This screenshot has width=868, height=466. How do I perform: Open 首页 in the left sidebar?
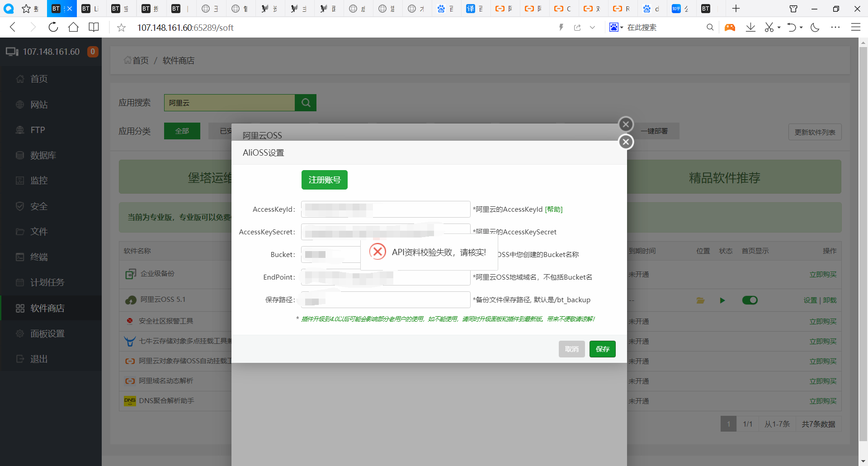(x=39, y=79)
